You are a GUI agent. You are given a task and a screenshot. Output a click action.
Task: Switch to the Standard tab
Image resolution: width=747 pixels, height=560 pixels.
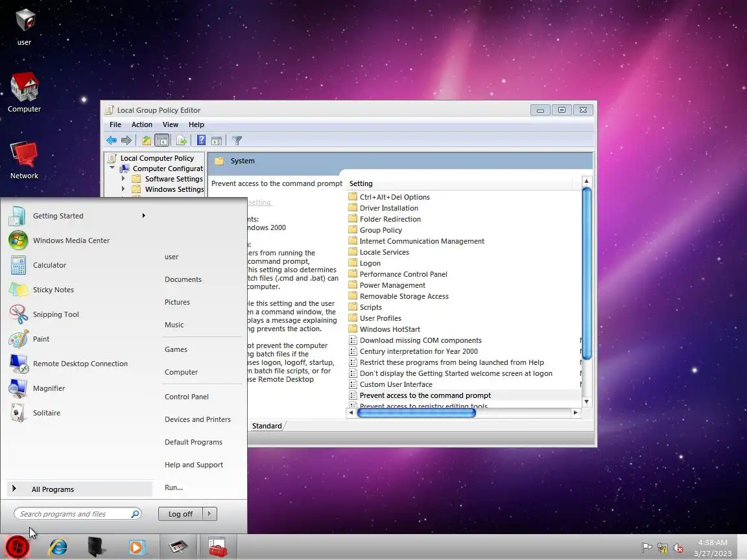(x=267, y=426)
